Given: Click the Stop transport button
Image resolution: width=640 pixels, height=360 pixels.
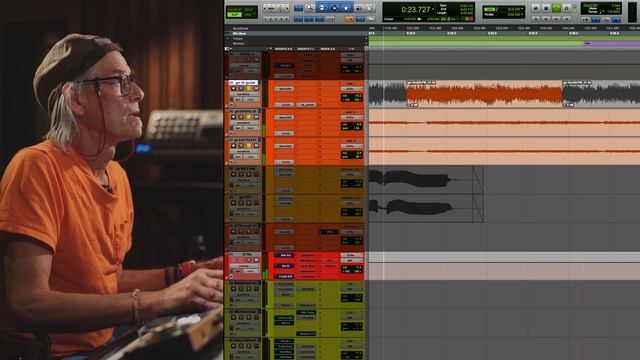Looking at the screenshot, I should coord(546,8).
